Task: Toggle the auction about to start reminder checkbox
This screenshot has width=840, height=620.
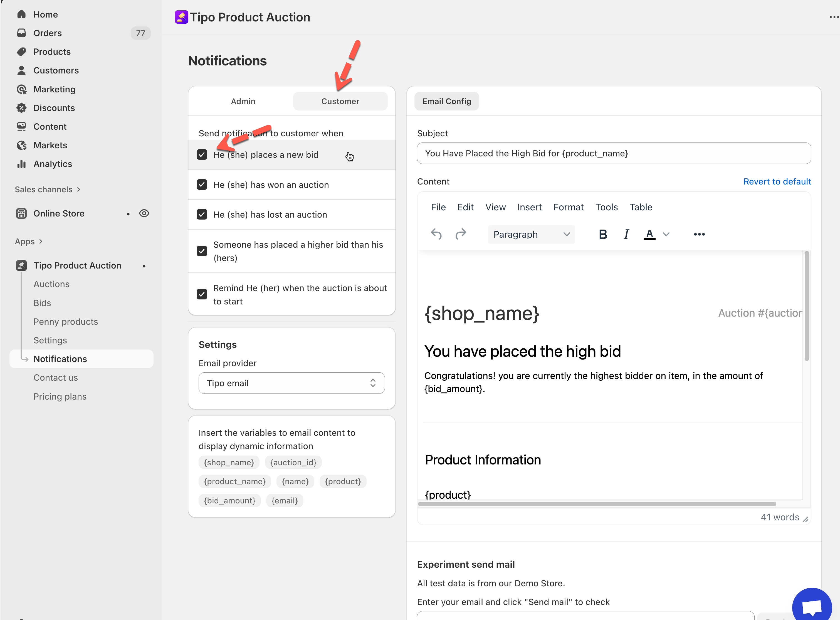Action: click(202, 294)
